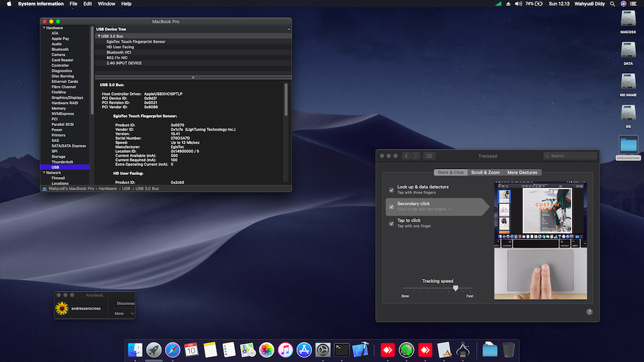Select Bluetooth in the Hardware sidebar
The height and width of the screenshot is (362, 644).
(60, 49)
